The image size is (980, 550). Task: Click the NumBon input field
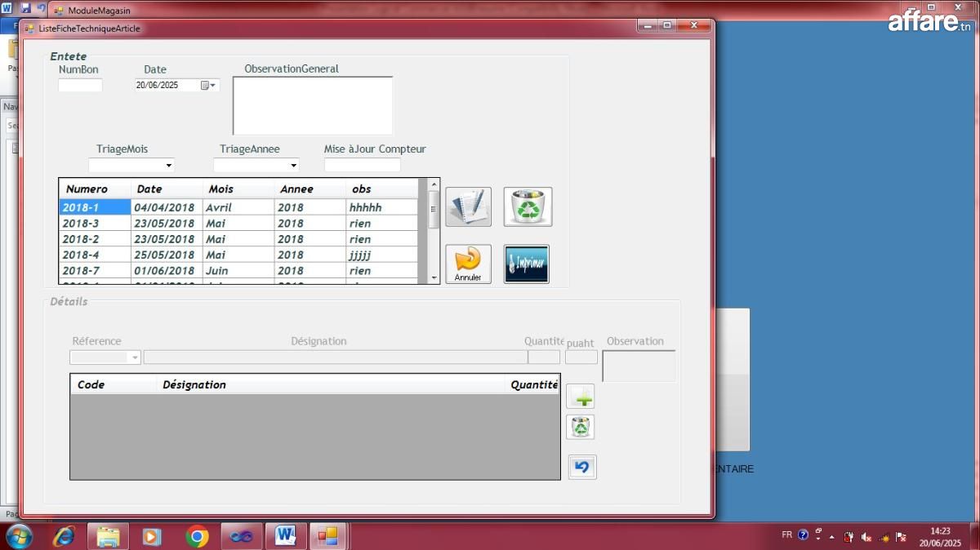point(80,85)
